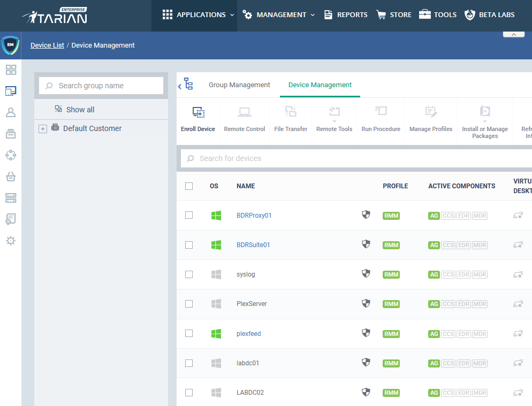
Task: Open the Network Management sidebar icon
Action: [11, 155]
